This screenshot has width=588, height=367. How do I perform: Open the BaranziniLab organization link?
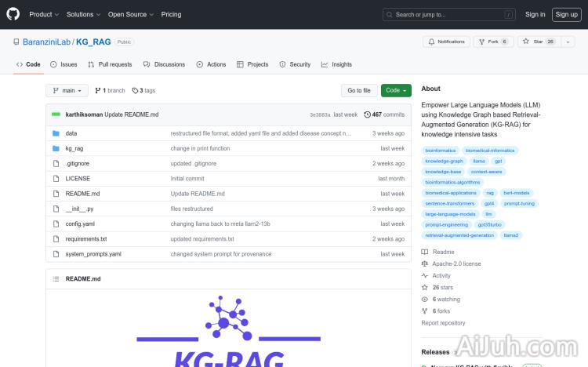pos(46,42)
